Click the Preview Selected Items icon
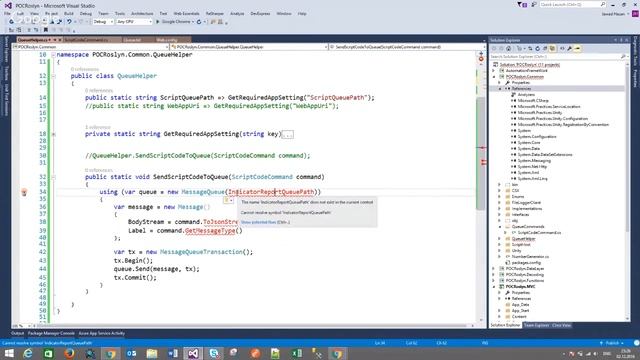 tap(578, 49)
